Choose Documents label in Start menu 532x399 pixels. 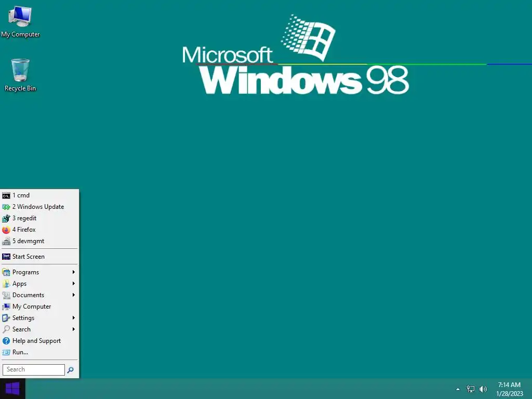28,295
